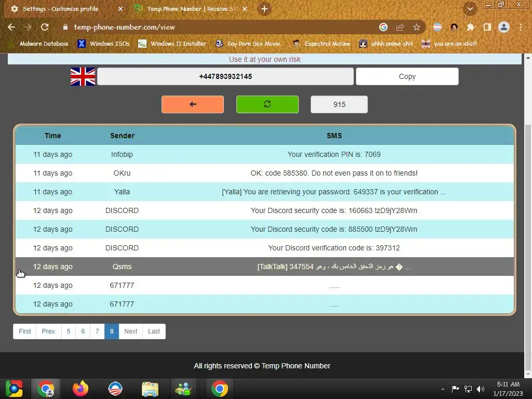Open a new tab with plus button

click(x=264, y=9)
